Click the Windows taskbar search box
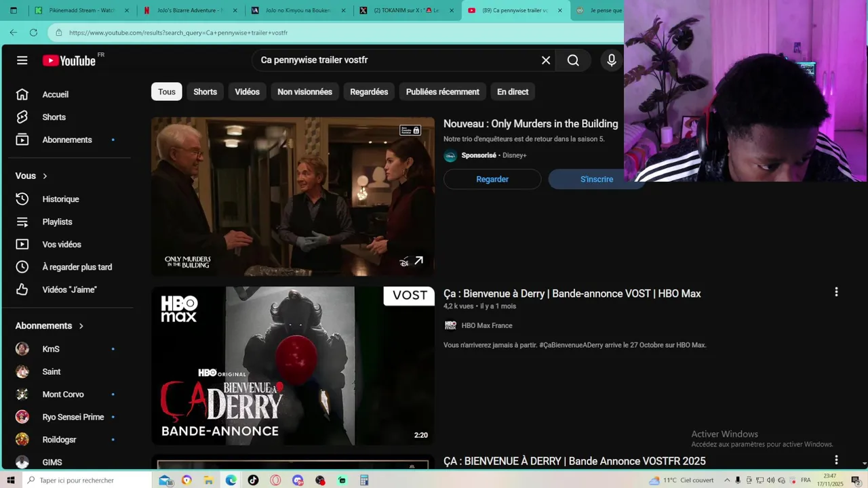This screenshot has width=868, height=488. (x=87, y=480)
